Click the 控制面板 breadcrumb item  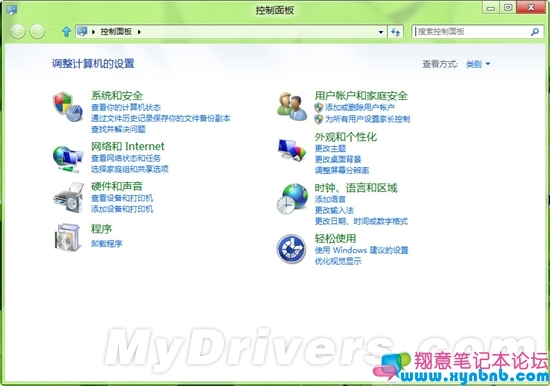116,32
